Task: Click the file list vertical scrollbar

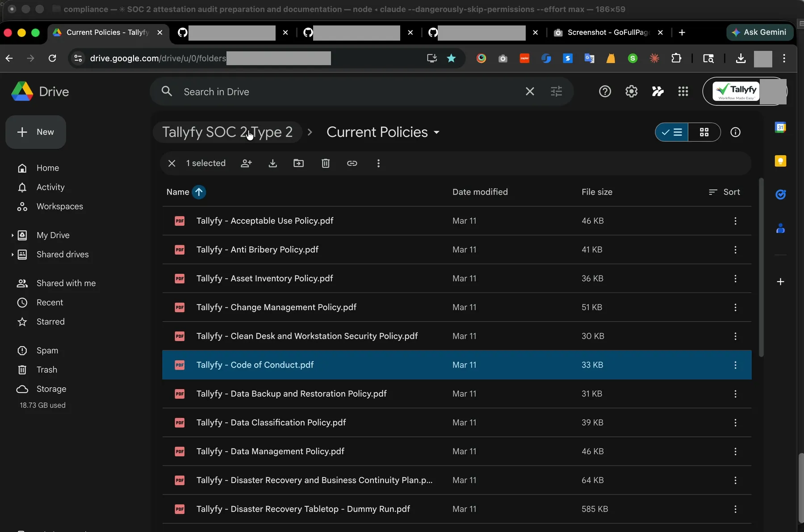Action: click(x=761, y=267)
